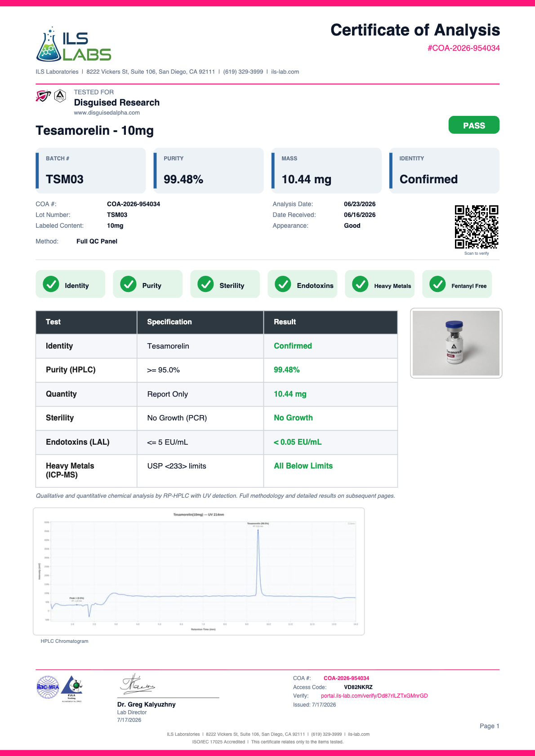The width and height of the screenshot is (535, 756).
Task: Click the Access Code VD82NKRZ
Action: (358, 687)
